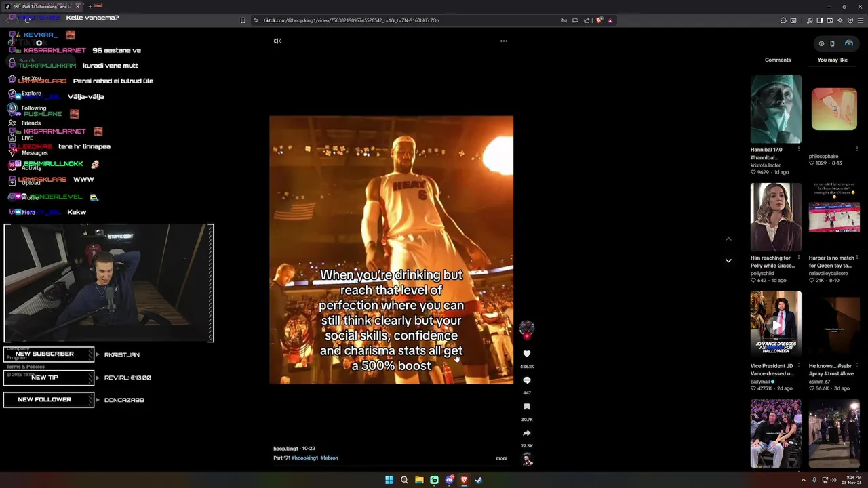Open the browser hamburger menu
Screen dimensions: 868x488
coord(861,20)
